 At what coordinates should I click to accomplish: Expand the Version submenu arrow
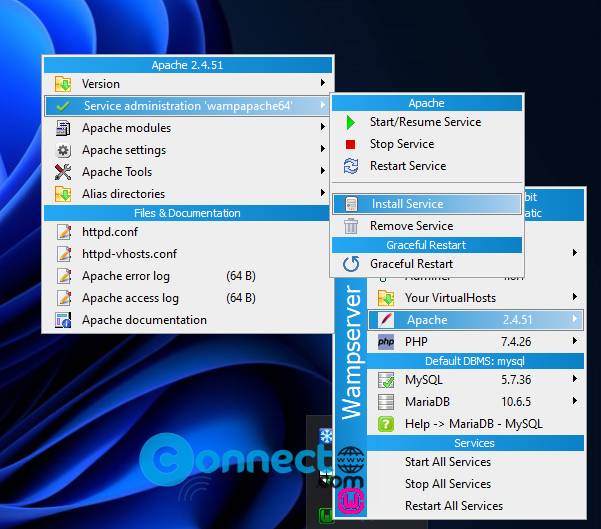pyautogui.click(x=323, y=83)
